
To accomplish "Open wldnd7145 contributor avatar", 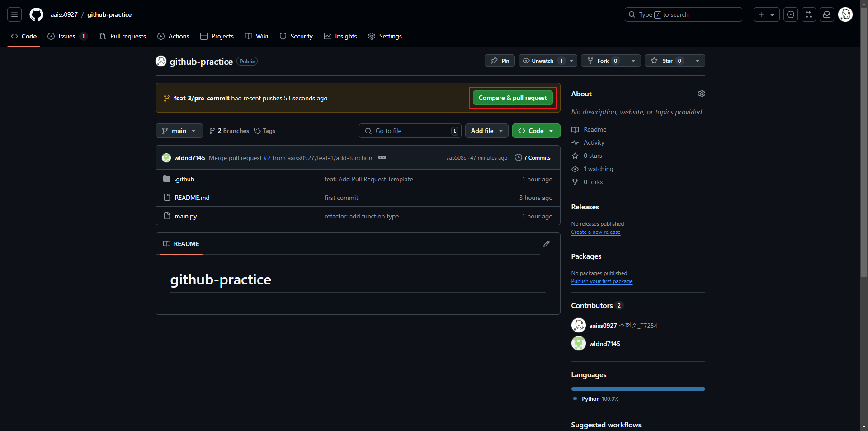I will [579, 344].
